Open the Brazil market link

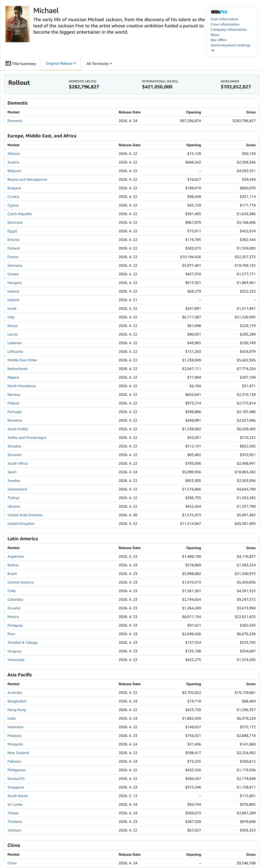click(x=12, y=574)
